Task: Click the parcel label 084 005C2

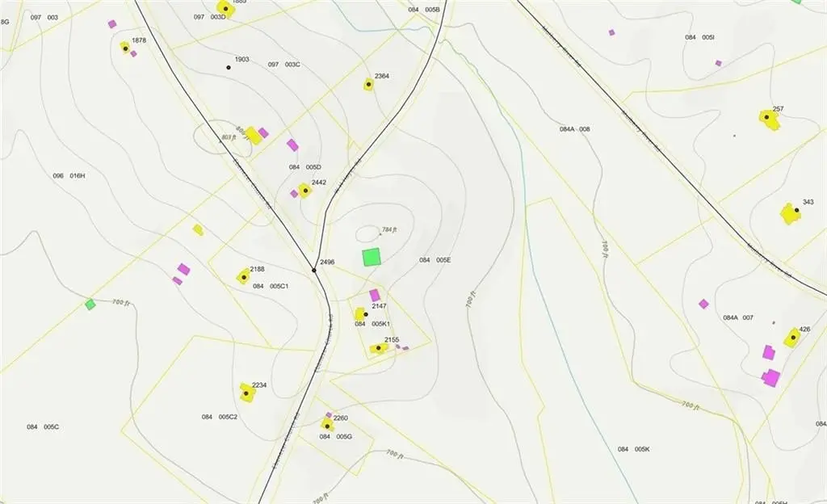Action: (x=220, y=417)
